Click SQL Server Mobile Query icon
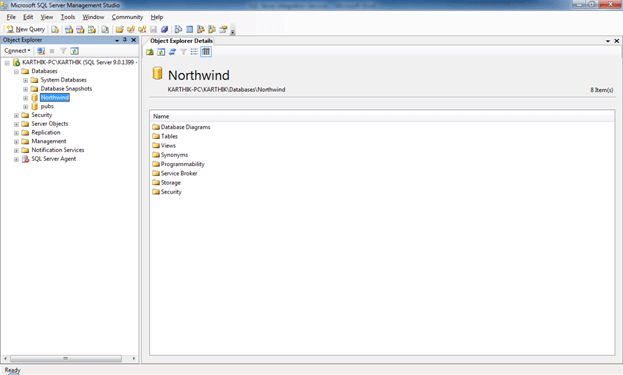Image resolution: width=623 pixels, height=375 pixels. pos(105,29)
